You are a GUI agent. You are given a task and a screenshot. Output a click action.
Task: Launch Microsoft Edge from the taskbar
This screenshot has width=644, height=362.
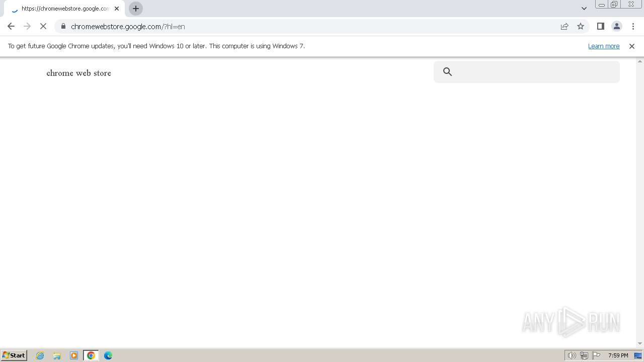pyautogui.click(x=108, y=355)
